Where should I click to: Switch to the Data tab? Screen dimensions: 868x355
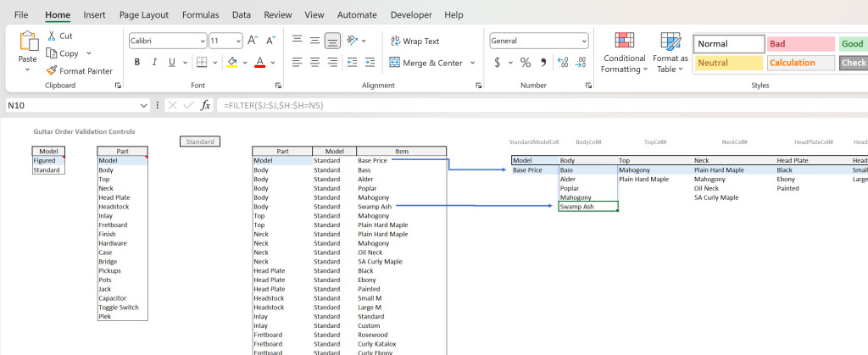click(242, 15)
